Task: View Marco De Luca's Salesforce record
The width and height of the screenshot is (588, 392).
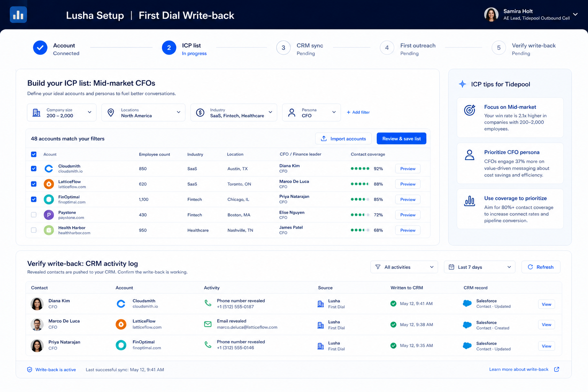Action: (546, 325)
